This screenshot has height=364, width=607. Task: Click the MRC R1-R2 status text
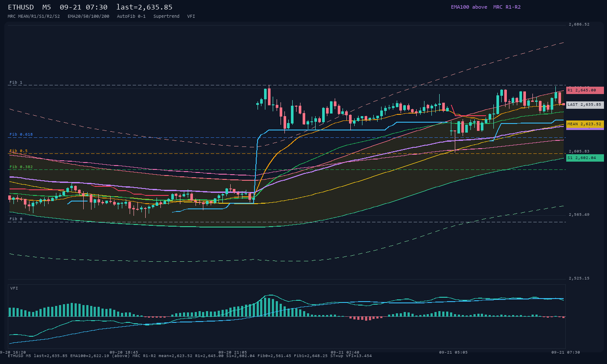(x=507, y=7)
